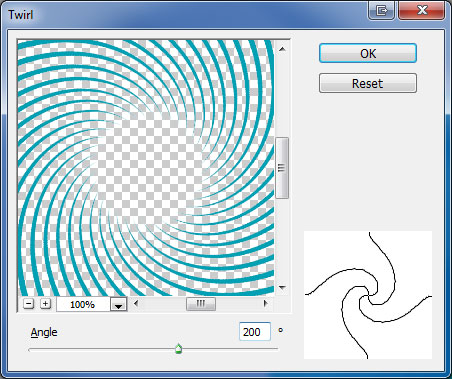Click the vertical scrollbar up arrow

(x=282, y=49)
